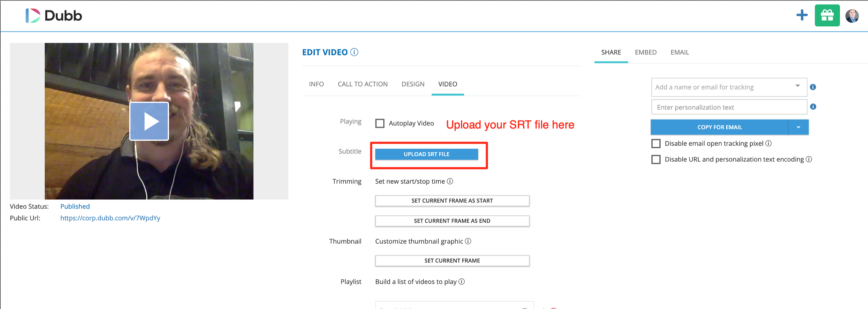Check Disable URL and personalization text encoding
Image resolution: width=868 pixels, height=309 pixels.
(656, 159)
